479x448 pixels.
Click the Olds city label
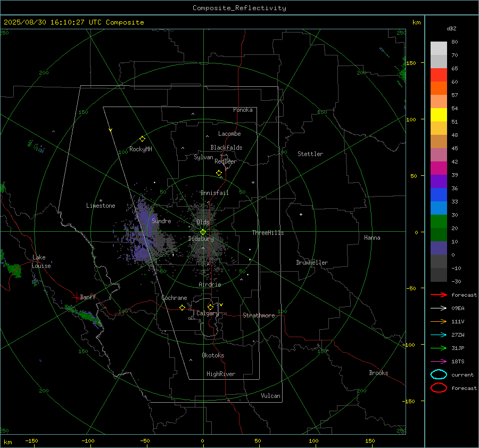(203, 222)
